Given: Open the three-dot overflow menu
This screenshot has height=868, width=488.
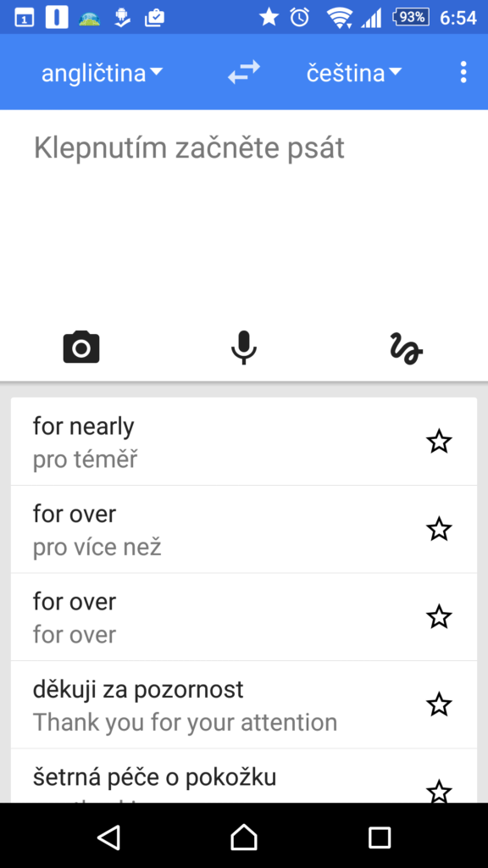Looking at the screenshot, I should 463,73.
